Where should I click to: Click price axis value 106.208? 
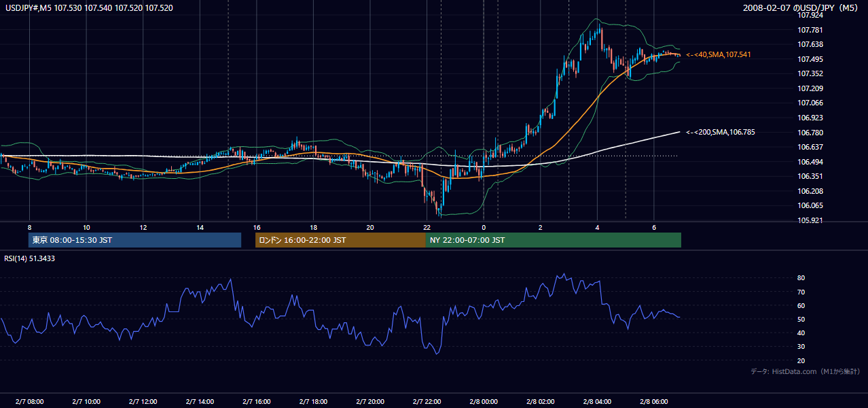tap(810, 191)
